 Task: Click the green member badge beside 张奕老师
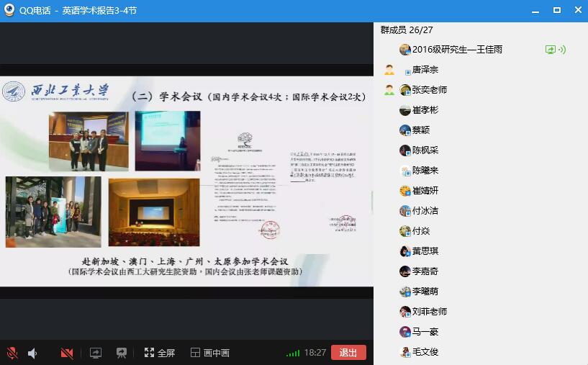coord(389,90)
